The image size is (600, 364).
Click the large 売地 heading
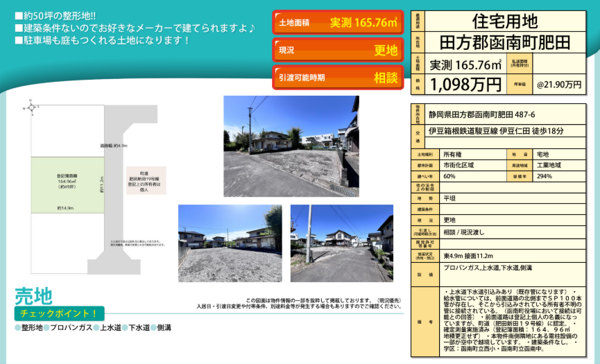point(33,297)
